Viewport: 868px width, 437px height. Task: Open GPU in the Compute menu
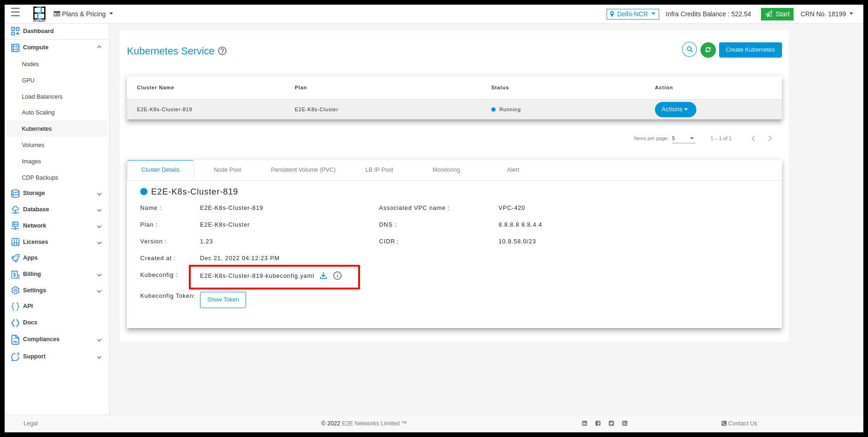[x=28, y=81]
